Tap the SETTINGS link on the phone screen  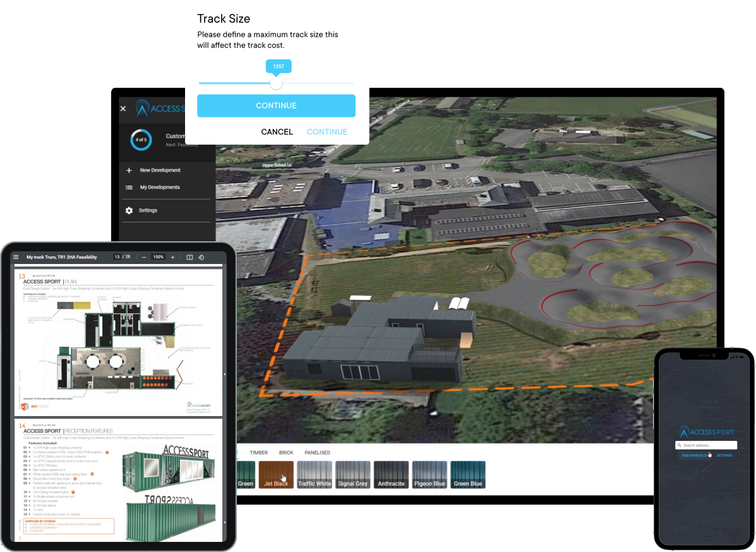point(724,455)
